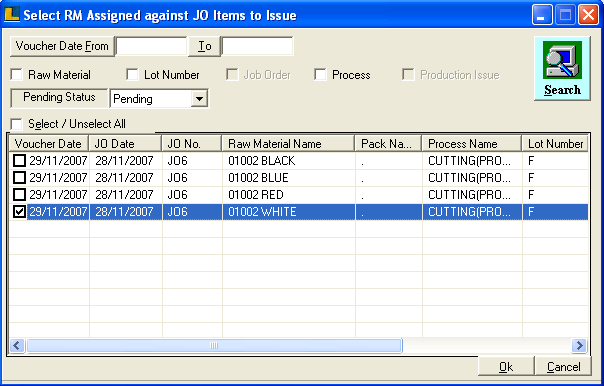
Task: Enable the Lot Number checkbox
Action: [132, 75]
